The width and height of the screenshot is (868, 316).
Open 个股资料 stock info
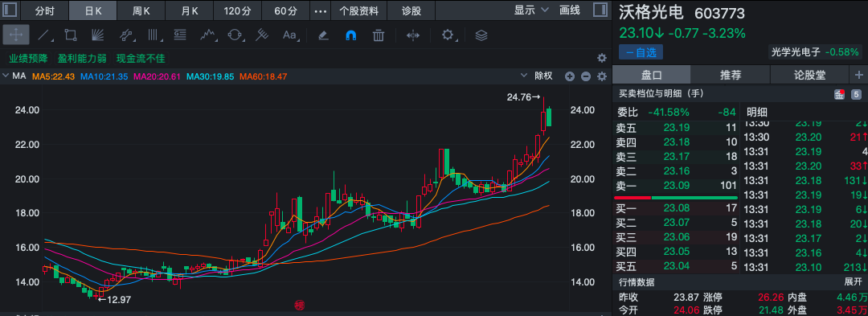click(358, 10)
